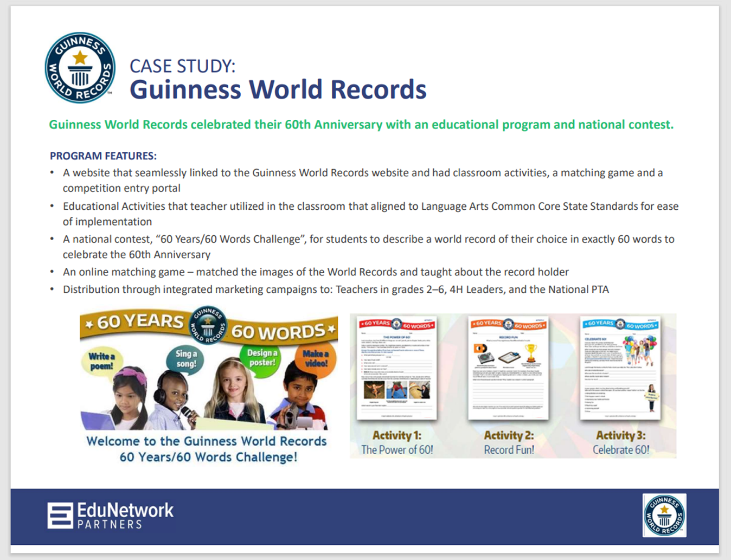Image resolution: width=731 pixels, height=560 pixels.
Task: Click the 'Activity 3: Celebrate 60!' caption
Action: point(621,442)
